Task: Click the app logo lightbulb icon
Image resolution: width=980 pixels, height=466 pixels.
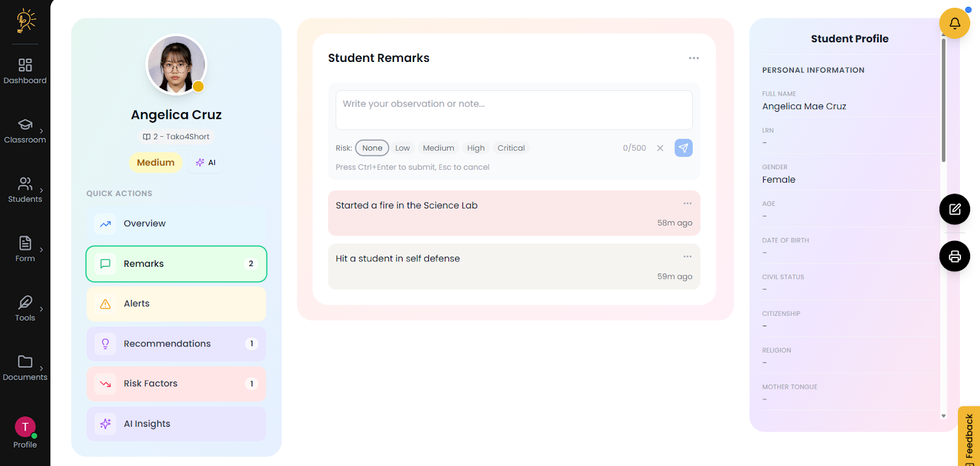Action: [x=25, y=21]
